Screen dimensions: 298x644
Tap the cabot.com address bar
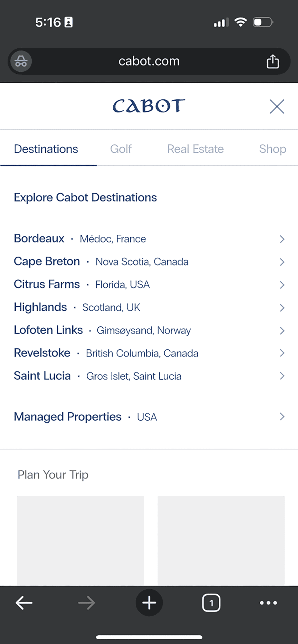tap(149, 61)
